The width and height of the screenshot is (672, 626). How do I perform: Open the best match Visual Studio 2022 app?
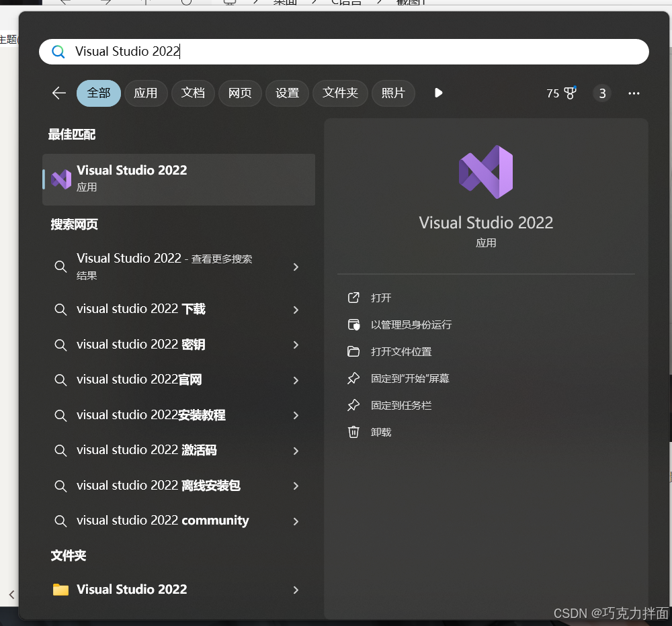[179, 179]
